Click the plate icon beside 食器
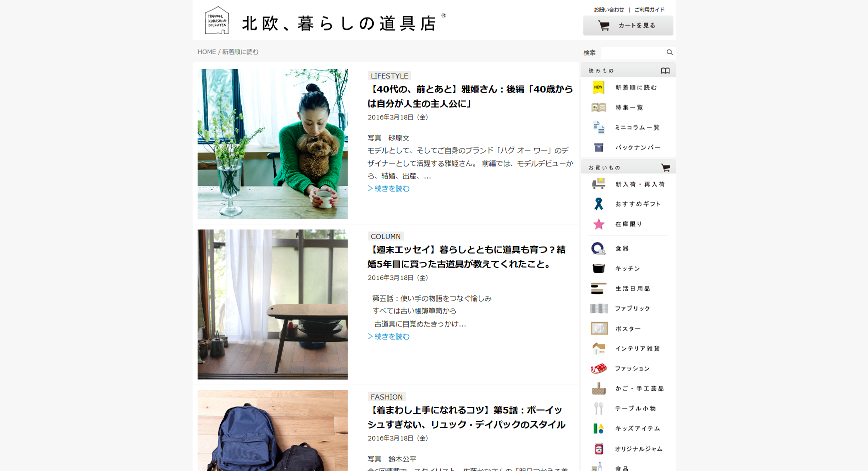 point(598,248)
